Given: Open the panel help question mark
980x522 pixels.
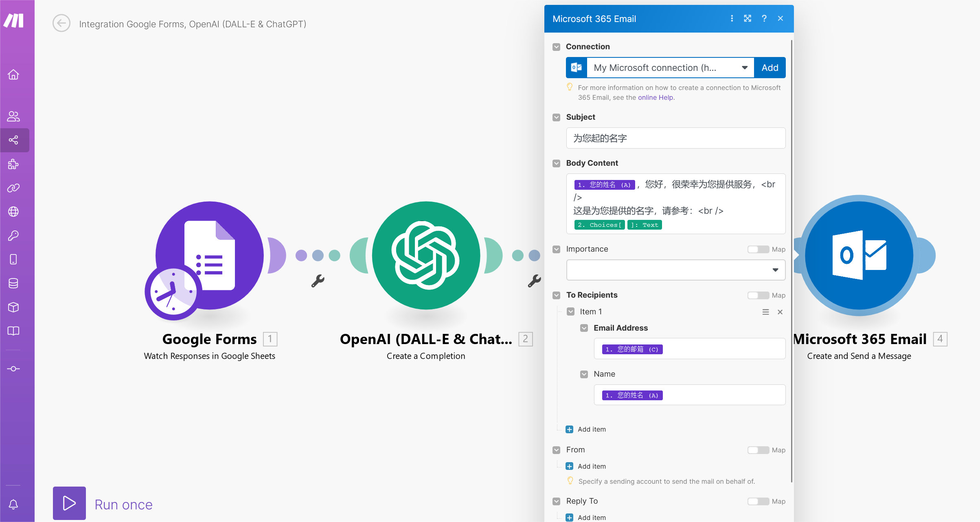Looking at the screenshot, I should (x=764, y=19).
